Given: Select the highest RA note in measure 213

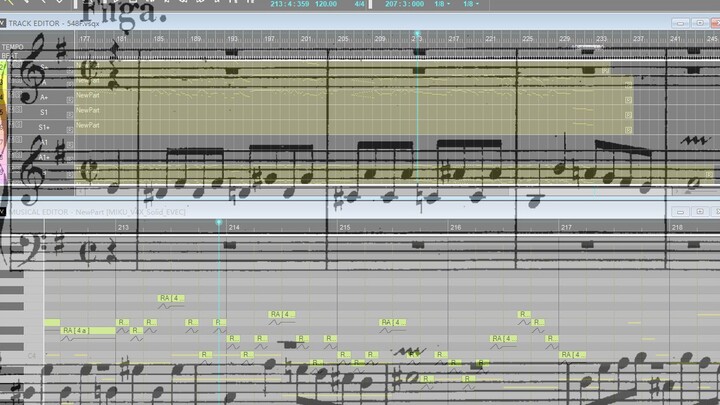Looking at the screenshot, I should (x=171, y=298).
